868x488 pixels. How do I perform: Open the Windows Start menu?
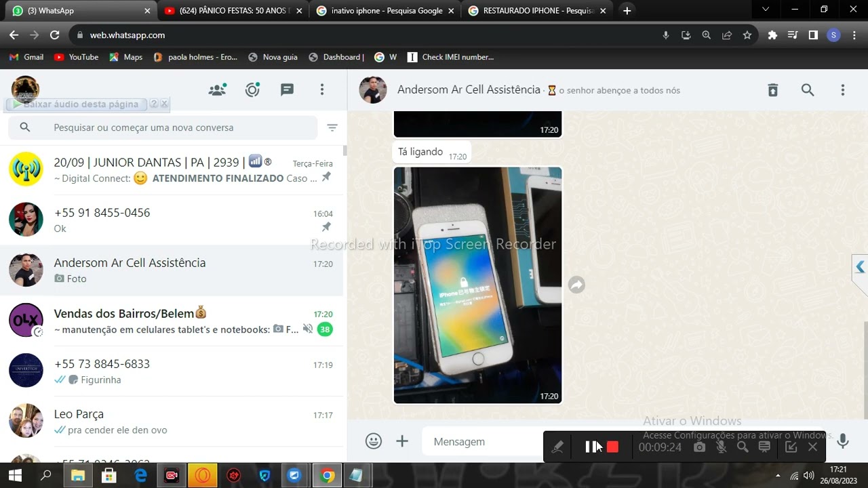tap(14, 476)
